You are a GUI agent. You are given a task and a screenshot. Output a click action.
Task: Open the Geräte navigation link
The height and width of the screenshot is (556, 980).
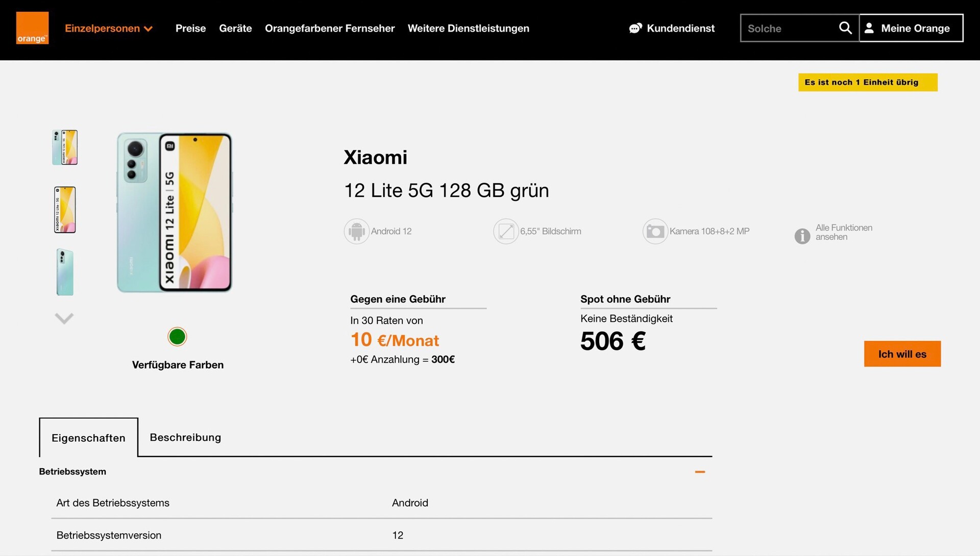[x=235, y=29]
